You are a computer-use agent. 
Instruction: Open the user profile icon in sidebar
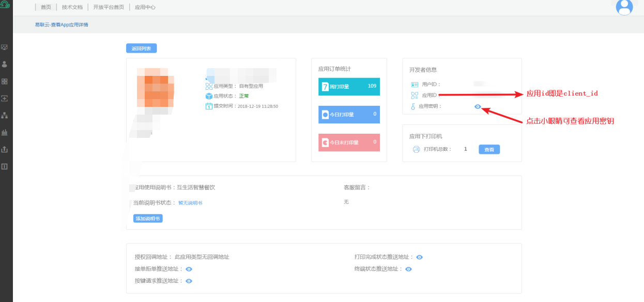coord(5,65)
